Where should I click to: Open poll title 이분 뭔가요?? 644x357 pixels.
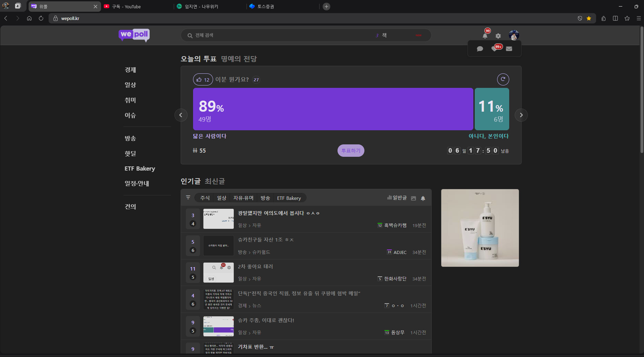pos(232,80)
